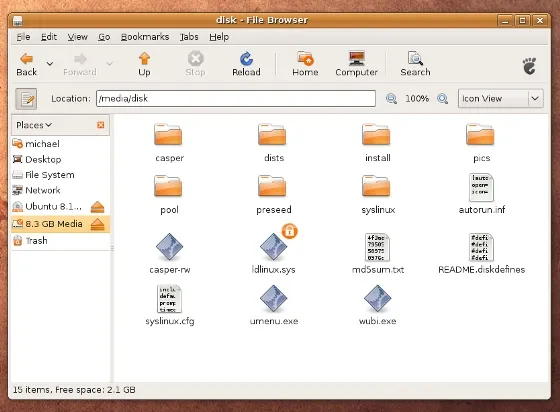This screenshot has height=412, width=560.
Task: Eject the Ubuntu 8.1... volume
Action: (98, 207)
